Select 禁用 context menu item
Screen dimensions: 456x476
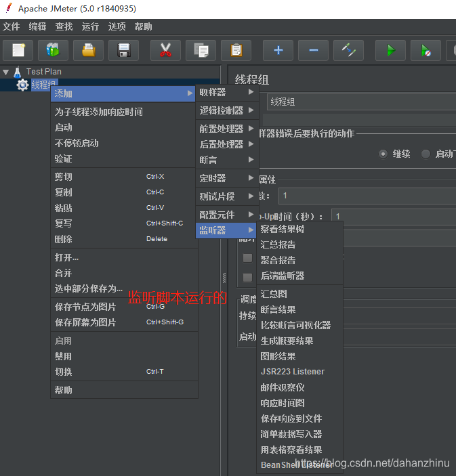point(124,356)
